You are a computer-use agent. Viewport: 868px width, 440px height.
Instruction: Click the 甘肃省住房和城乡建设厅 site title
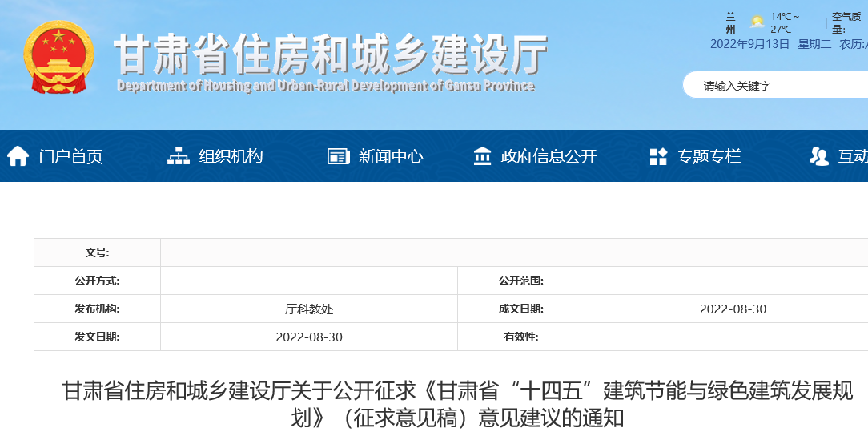coord(330,54)
